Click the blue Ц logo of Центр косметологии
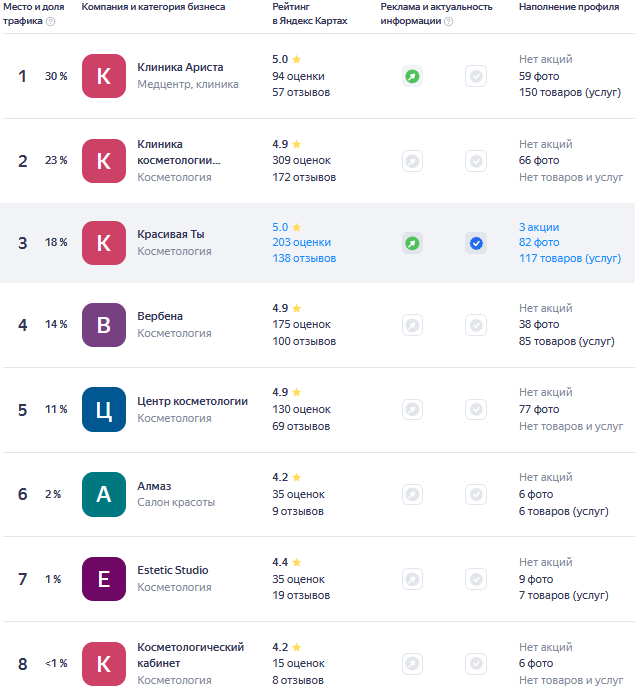Image resolution: width=635 pixels, height=700 pixels. tap(104, 409)
